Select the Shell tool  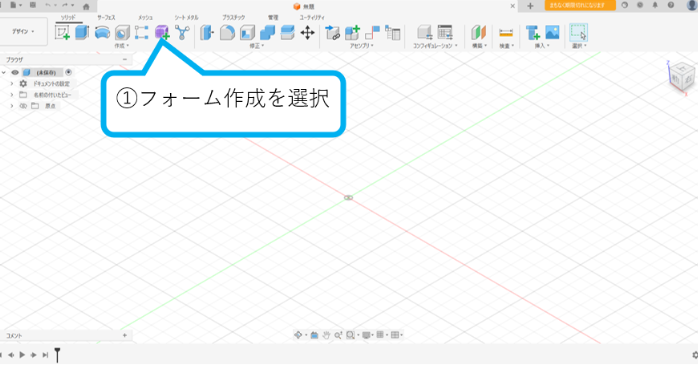click(247, 32)
